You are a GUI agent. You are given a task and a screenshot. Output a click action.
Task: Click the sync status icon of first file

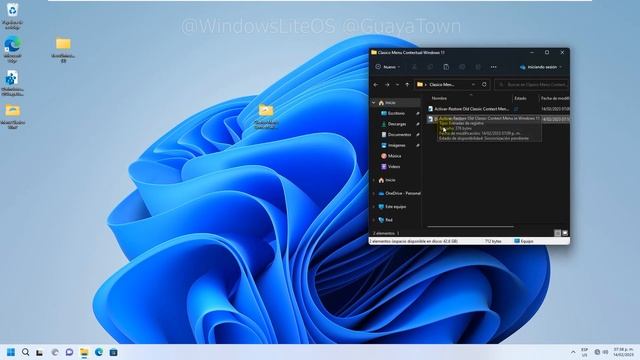[516, 109]
